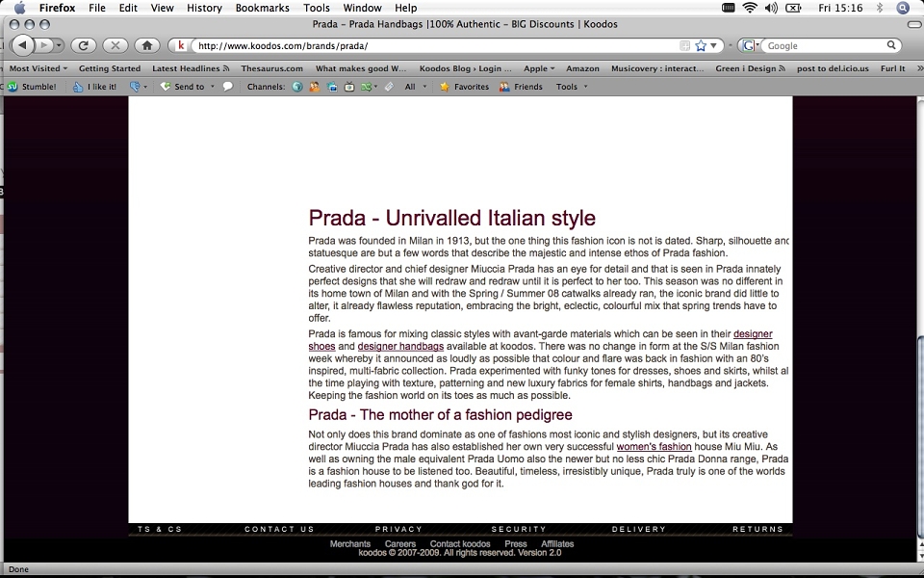924x578 pixels.
Task: Open Spotlight search icon
Action: click(903, 8)
